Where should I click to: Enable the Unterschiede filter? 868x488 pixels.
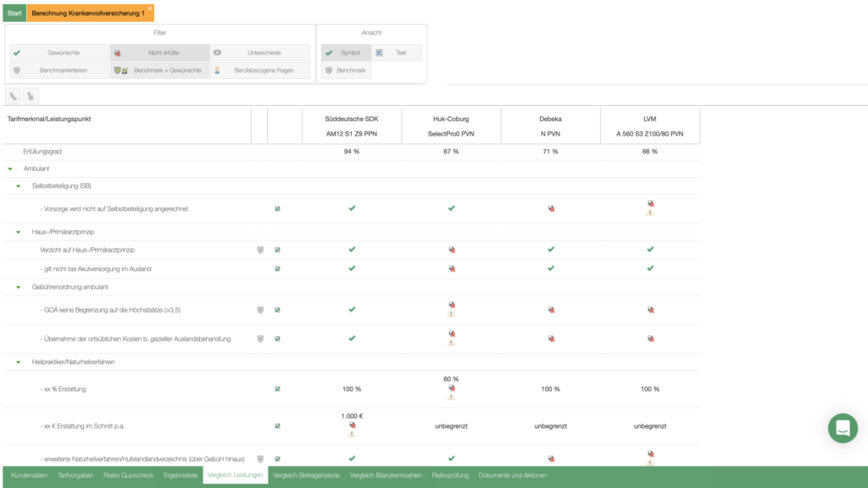click(259, 53)
